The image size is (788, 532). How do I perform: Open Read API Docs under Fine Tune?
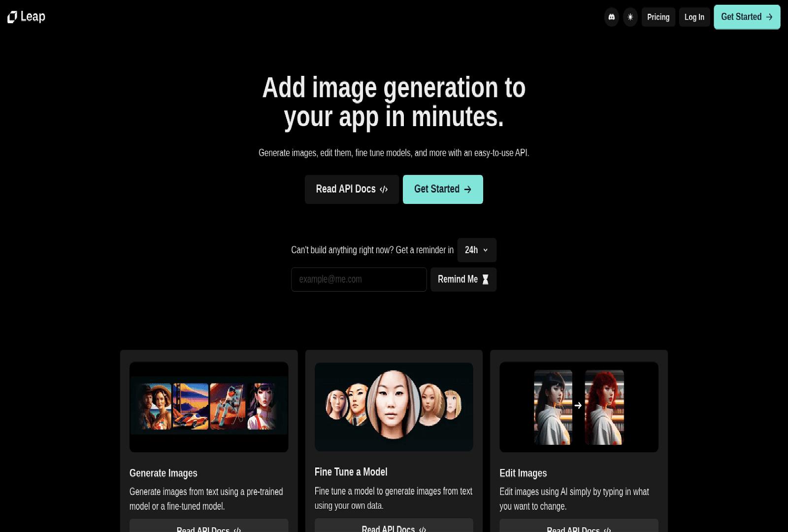pyautogui.click(x=394, y=526)
